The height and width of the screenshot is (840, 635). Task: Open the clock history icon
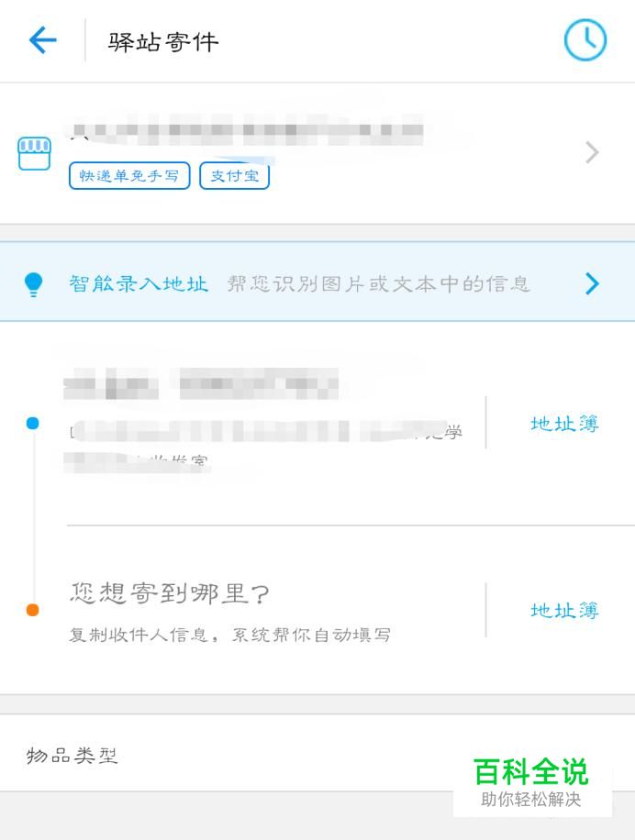[585, 40]
